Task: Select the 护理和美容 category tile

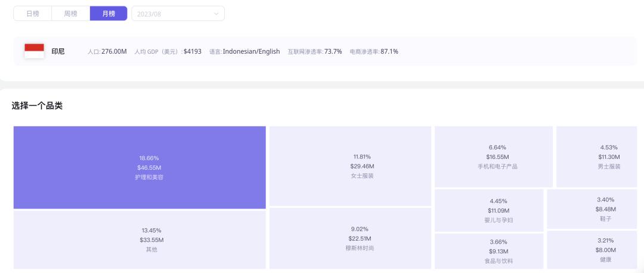Action: pyautogui.click(x=140, y=168)
